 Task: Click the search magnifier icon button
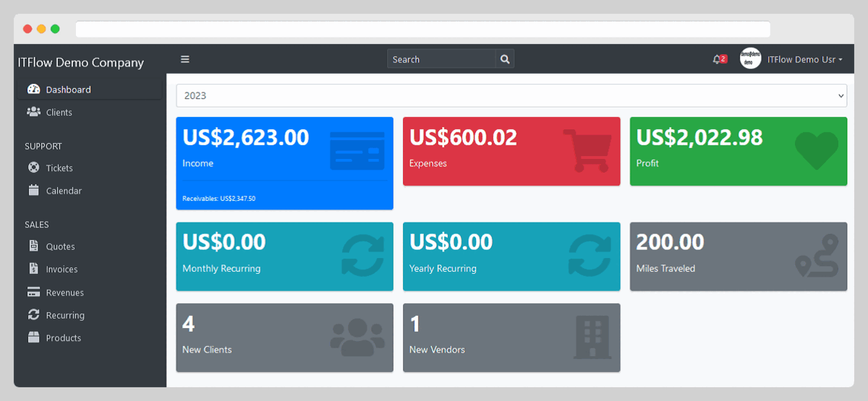505,59
